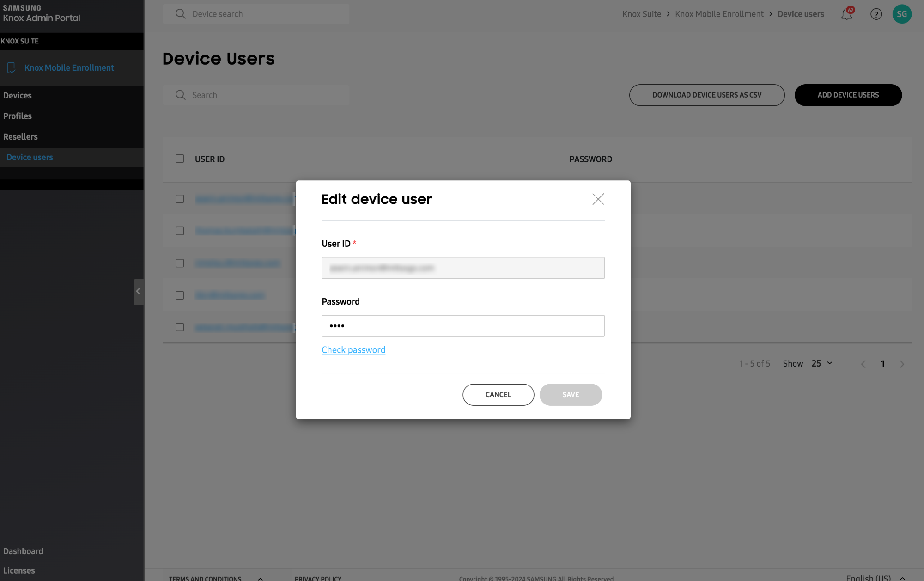Click page number 1
Image resolution: width=924 pixels, height=581 pixels.
tap(882, 364)
